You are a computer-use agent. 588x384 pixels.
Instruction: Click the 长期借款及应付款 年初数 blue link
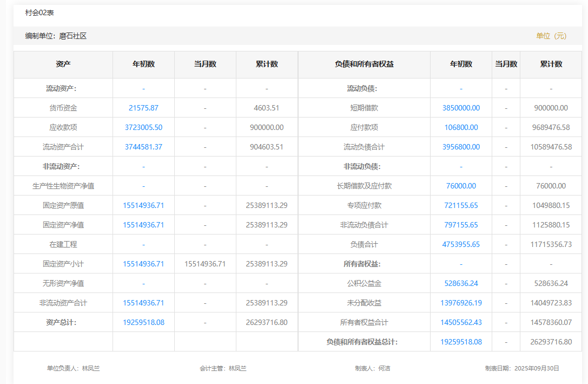click(x=461, y=186)
